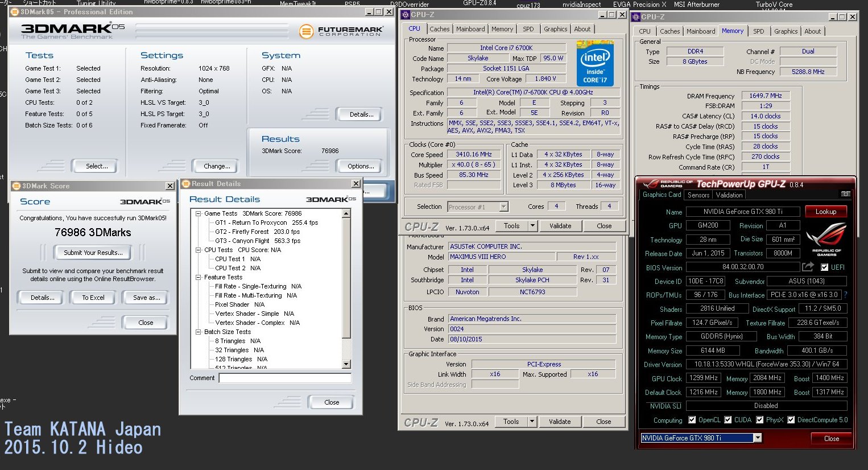Click the Result Details vertical scrollbar thumb
Screen dimensions: 868x470
tap(346, 277)
